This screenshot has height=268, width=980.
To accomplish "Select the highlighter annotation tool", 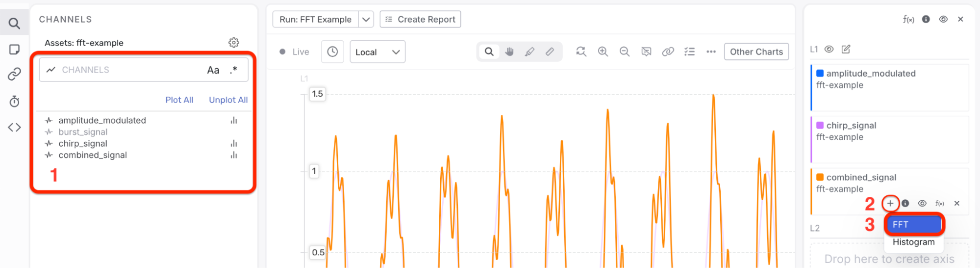I will [x=529, y=52].
